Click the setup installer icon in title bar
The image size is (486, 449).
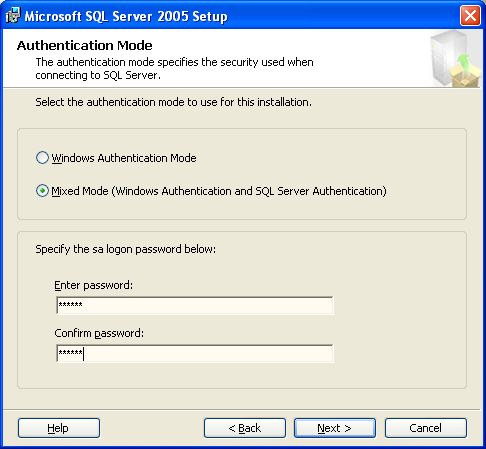point(13,16)
